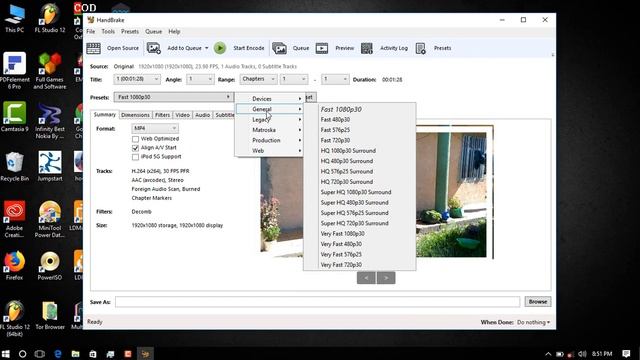
Task: Open the Queue menu
Action: click(x=153, y=31)
